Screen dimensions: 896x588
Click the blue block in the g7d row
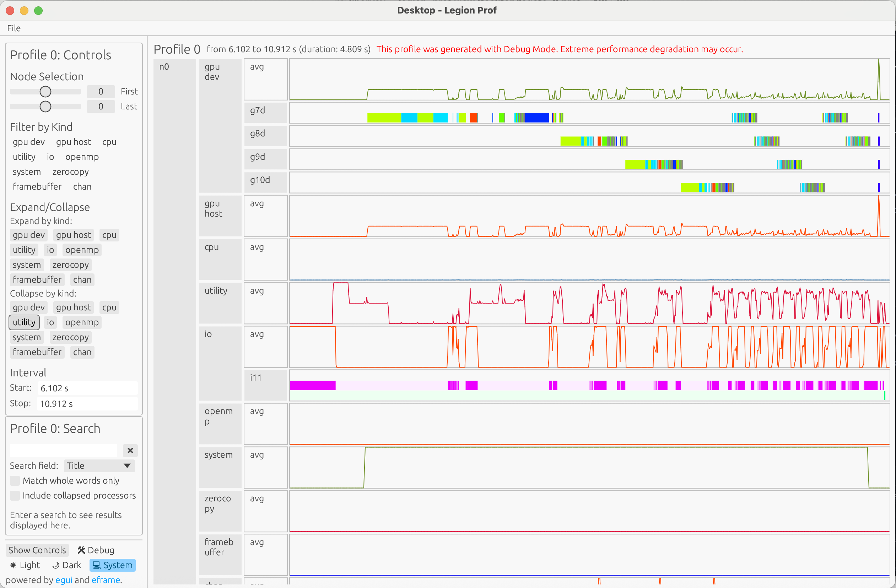tap(536, 118)
